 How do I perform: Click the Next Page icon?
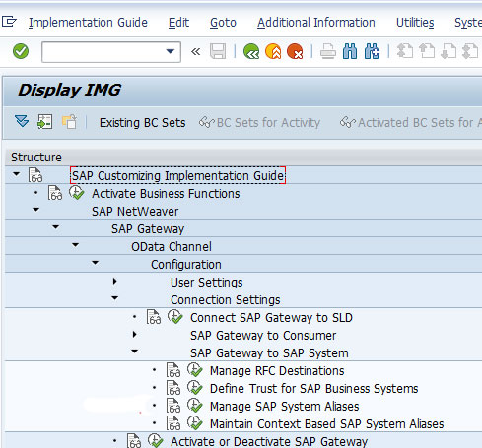pos(448,51)
